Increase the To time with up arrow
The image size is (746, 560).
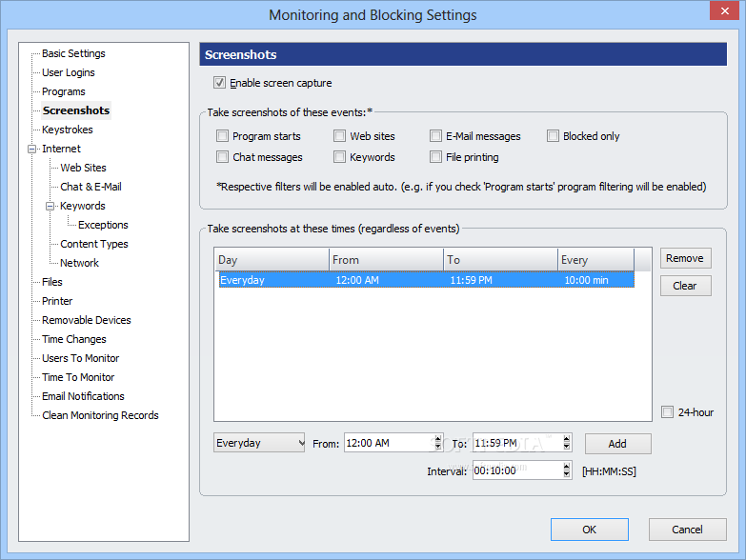[x=566, y=439]
